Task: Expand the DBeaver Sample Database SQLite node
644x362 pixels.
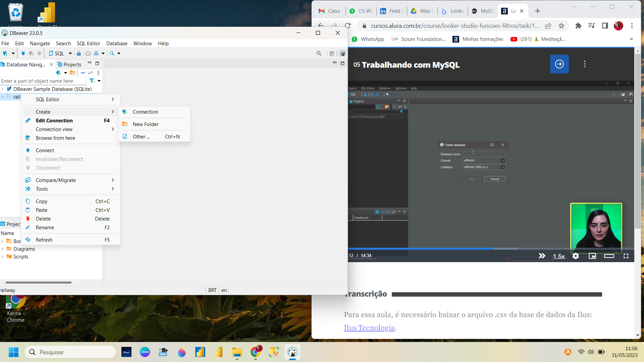Action: pos(3,89)
